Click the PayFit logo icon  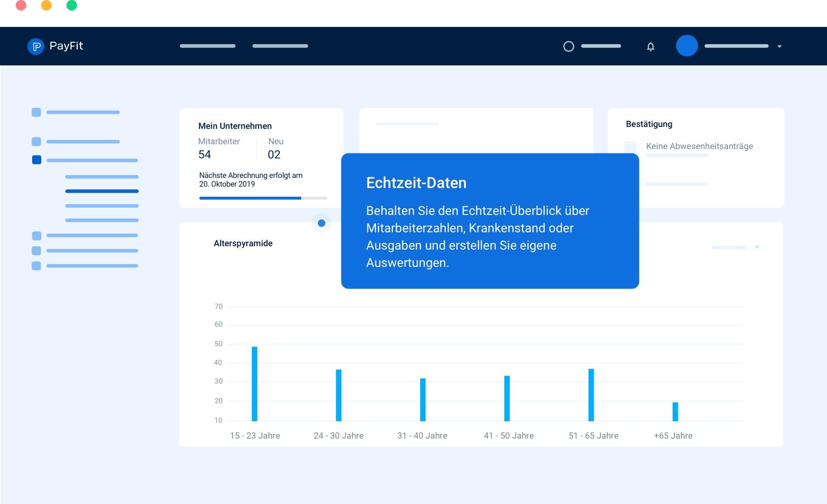(36, 47)
